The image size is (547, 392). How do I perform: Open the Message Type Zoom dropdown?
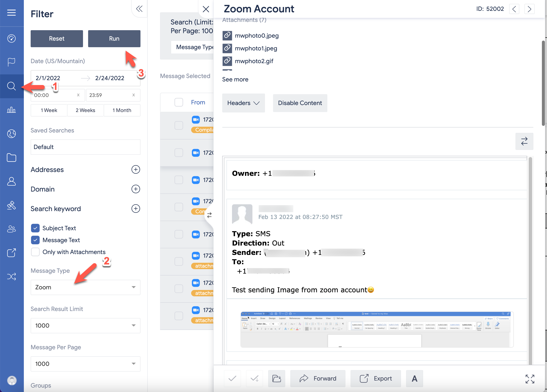click(x=85, y=287)
